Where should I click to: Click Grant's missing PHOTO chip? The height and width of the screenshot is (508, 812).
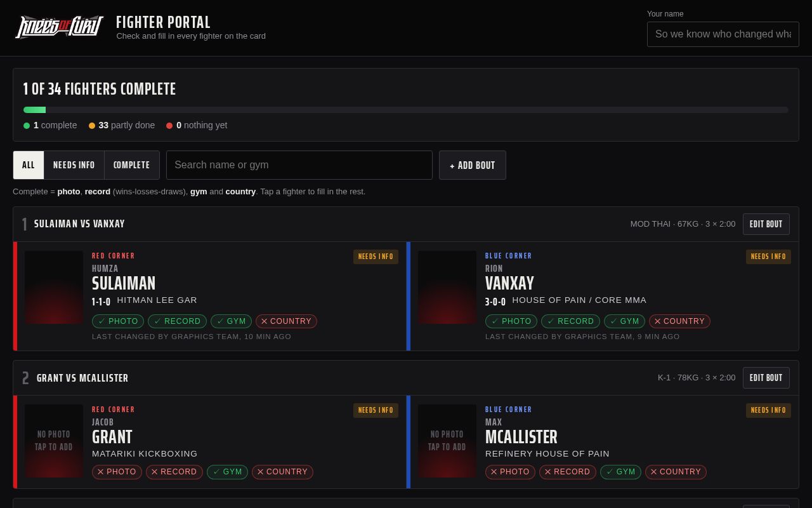[x=117, y=472]
